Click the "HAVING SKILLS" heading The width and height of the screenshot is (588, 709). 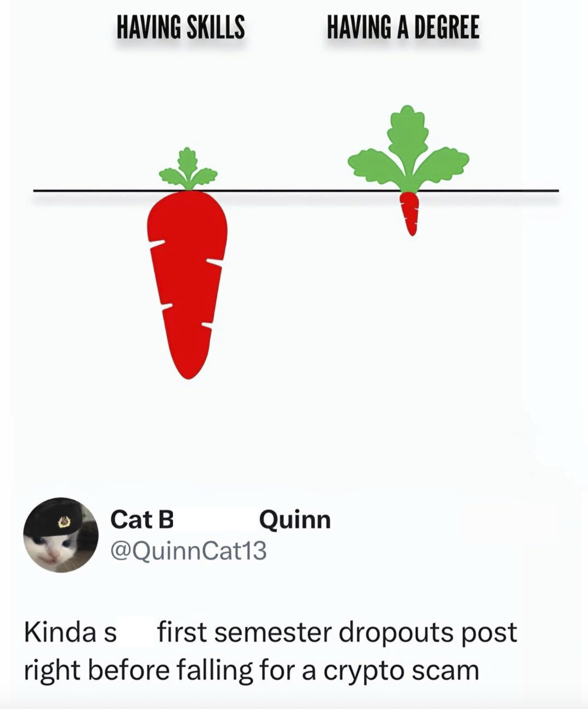(x=181, y=27)
